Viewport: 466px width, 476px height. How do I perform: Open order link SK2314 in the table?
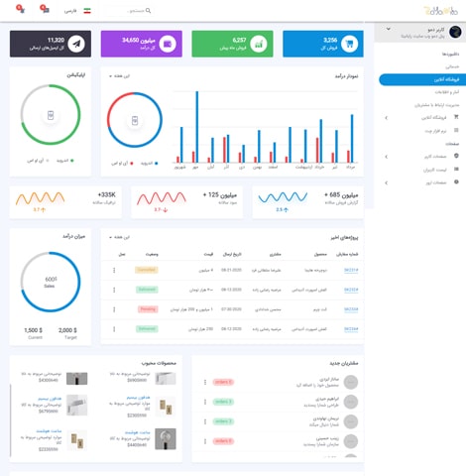351,329
